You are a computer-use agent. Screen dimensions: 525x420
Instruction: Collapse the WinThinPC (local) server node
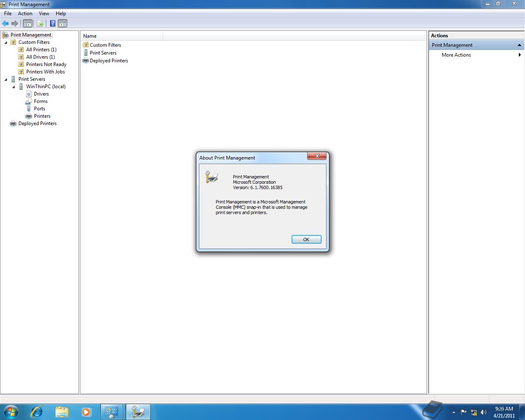tap(14, 87)
